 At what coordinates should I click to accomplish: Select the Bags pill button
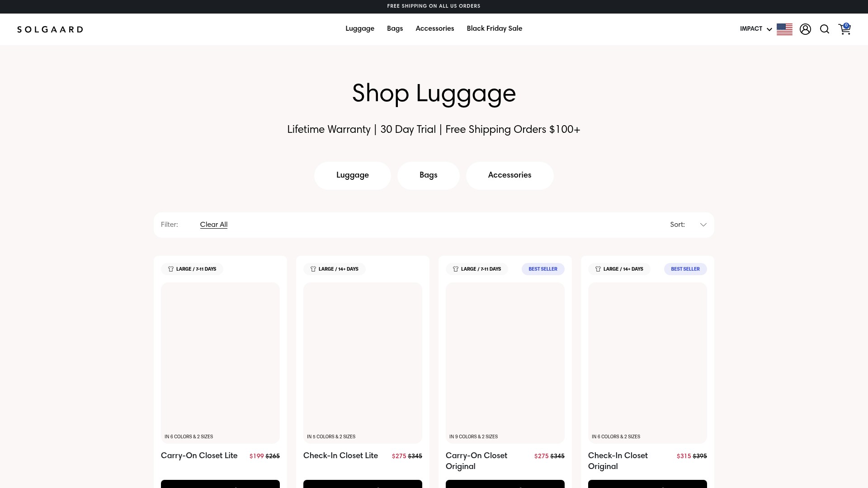[x=429, y=175]
